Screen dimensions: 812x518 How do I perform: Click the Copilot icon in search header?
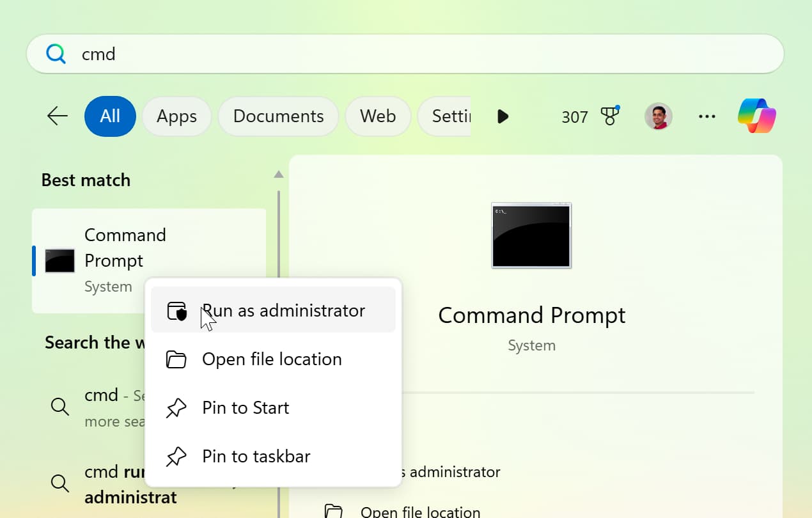[x=756, y=116]
